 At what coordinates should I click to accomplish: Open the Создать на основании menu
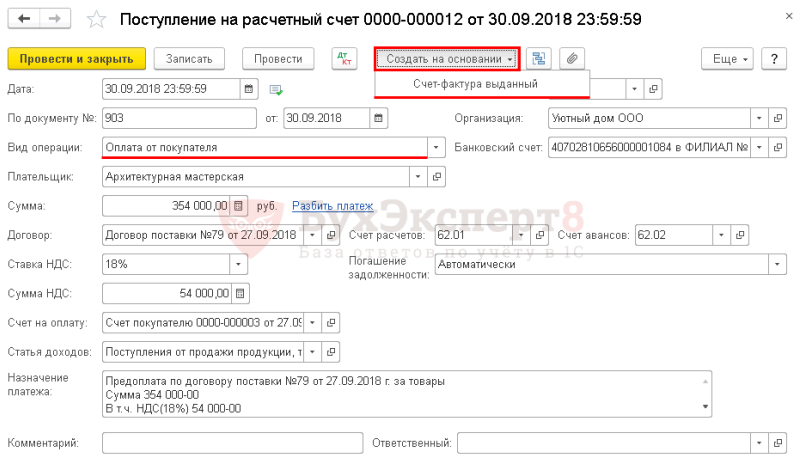tap(448, 59)
